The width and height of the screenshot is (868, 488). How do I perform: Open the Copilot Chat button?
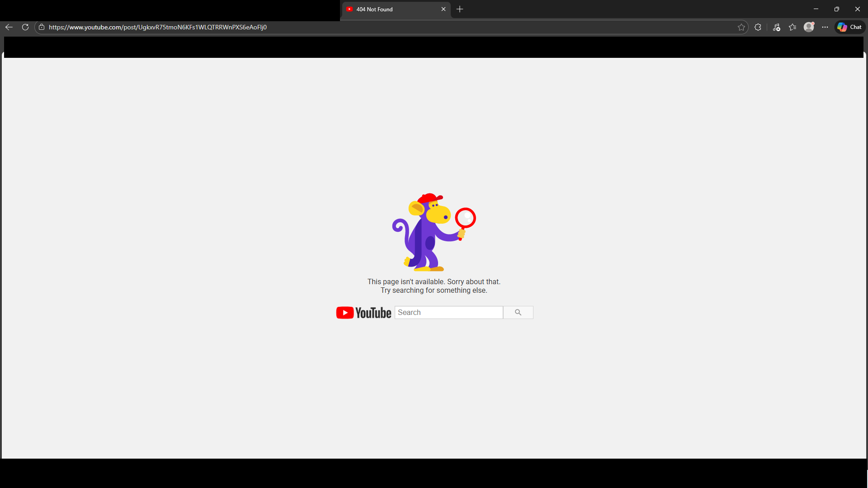pos(849,27)
